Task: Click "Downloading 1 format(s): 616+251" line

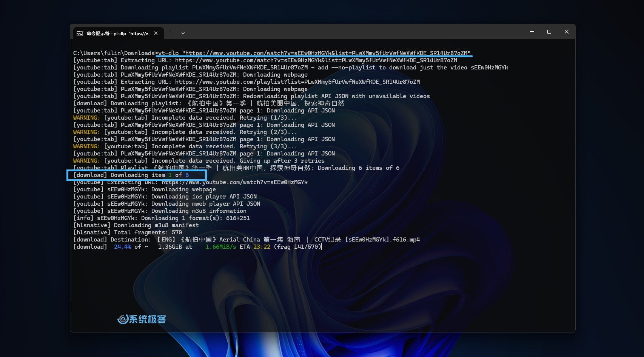Action: coord(162,218)
